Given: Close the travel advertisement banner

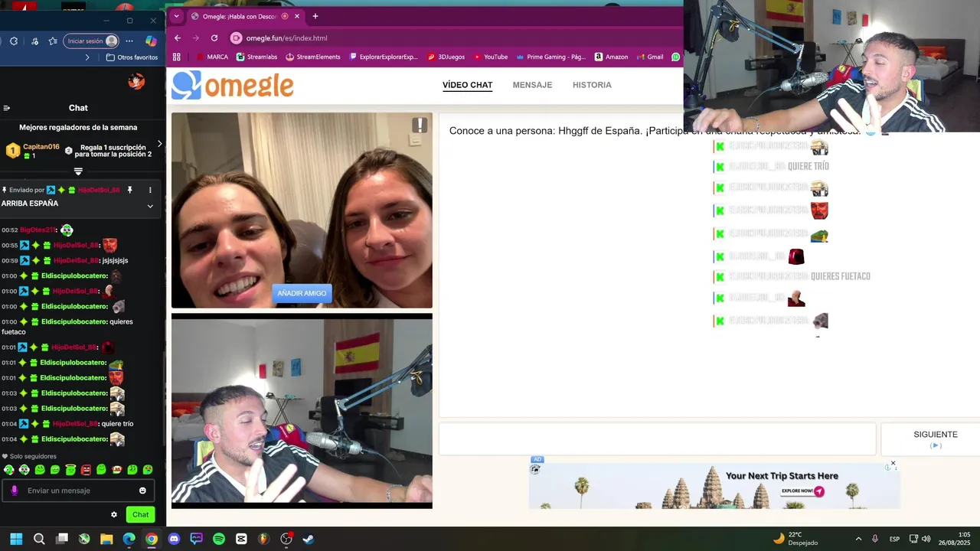Looking at the screenshot, I should [x=893, y=464].
